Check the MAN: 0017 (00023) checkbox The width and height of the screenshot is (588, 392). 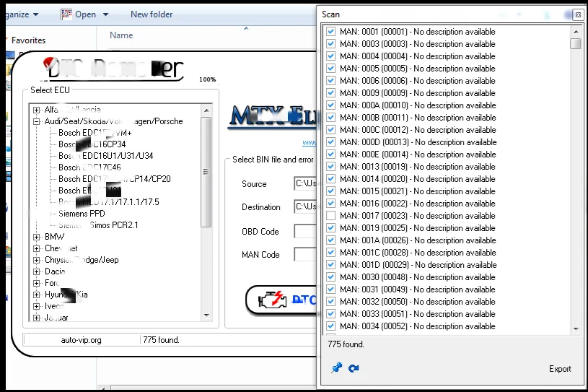(x=330, y=216)
